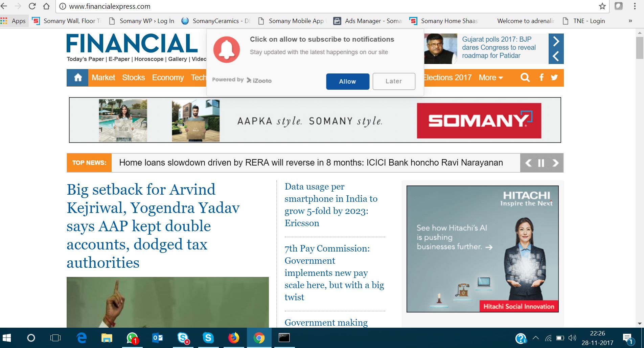Open the Somany Wall, Floor bookmark

click(67, 21)
